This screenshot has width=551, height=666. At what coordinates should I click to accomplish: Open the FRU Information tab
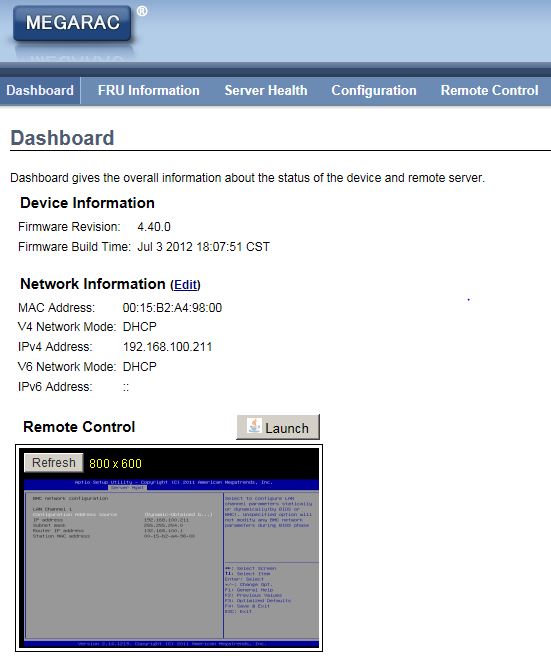click(149, 90)
